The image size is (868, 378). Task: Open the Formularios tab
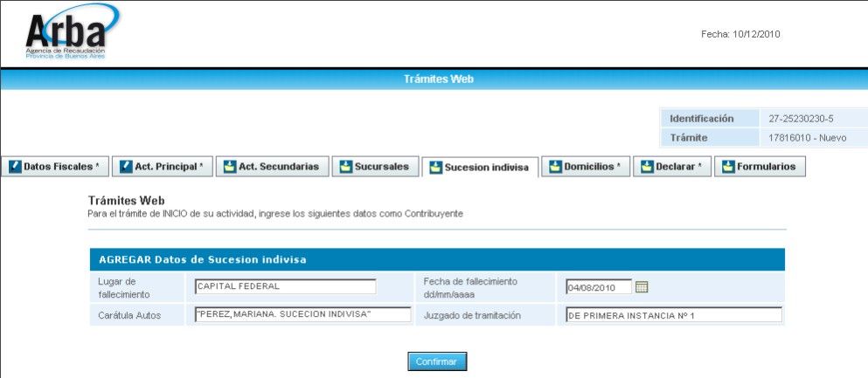[x=760, y=167]
